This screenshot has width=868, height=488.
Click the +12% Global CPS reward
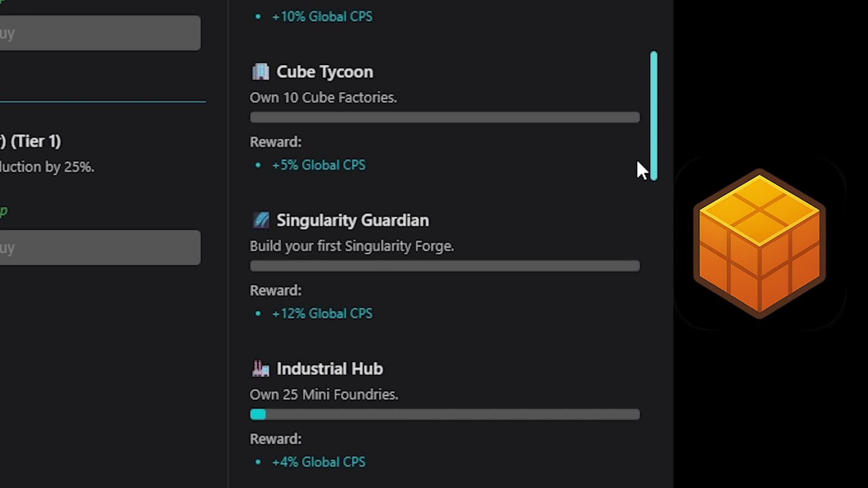322,314
